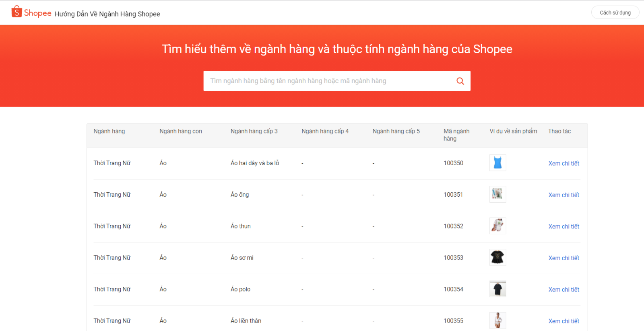Click the Hướng Dẫn Về Ngành Hàng Shopee title
644x331 pixels.
pos(107,14)
